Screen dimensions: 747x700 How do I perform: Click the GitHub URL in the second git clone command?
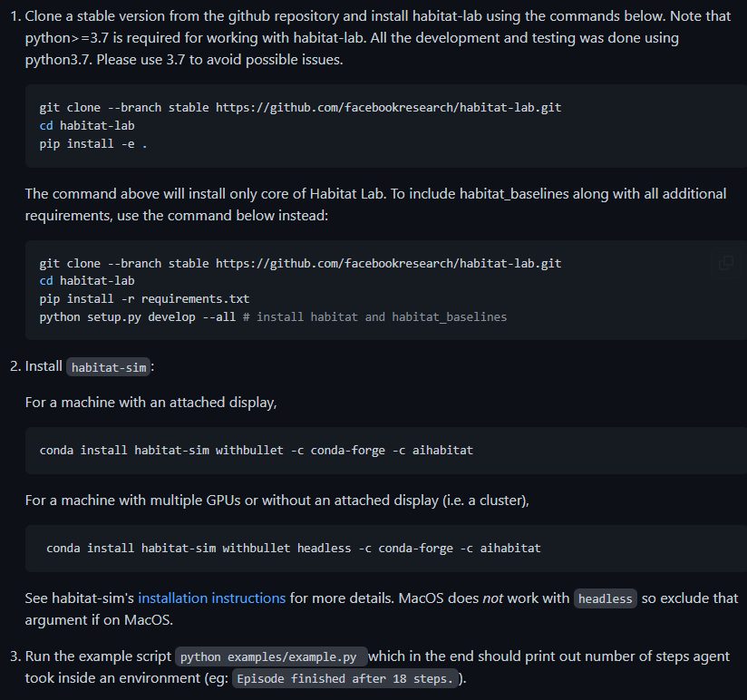pyautogui.click(x=388, y=263)
